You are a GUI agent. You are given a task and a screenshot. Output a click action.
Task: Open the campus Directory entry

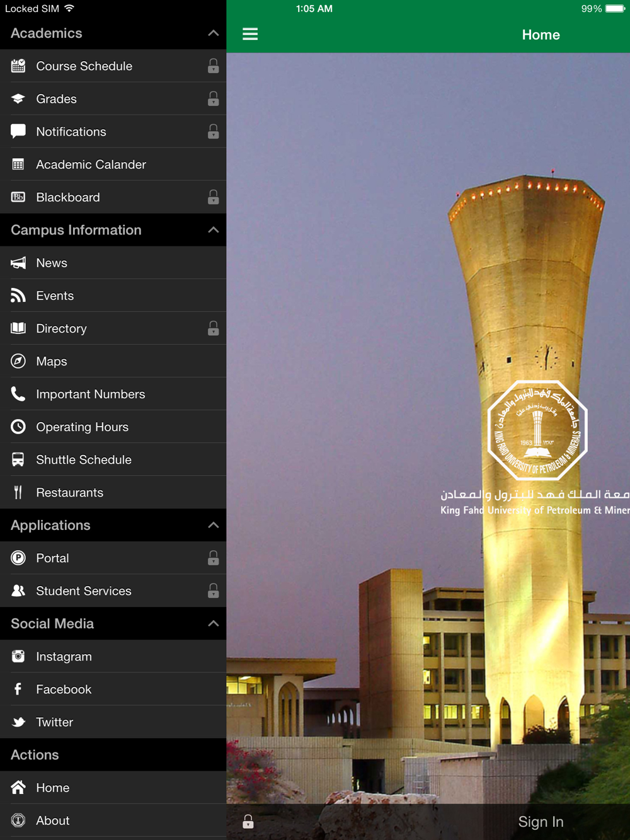tap(113, 328)
